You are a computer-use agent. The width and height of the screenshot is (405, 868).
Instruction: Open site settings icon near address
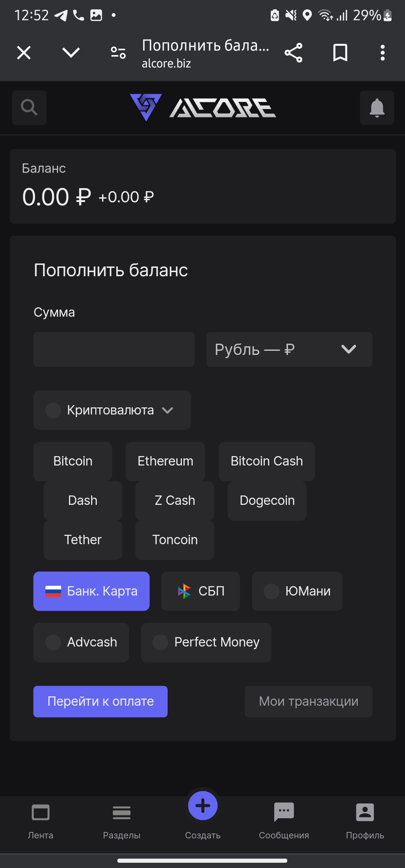click(x=118, y=52)
